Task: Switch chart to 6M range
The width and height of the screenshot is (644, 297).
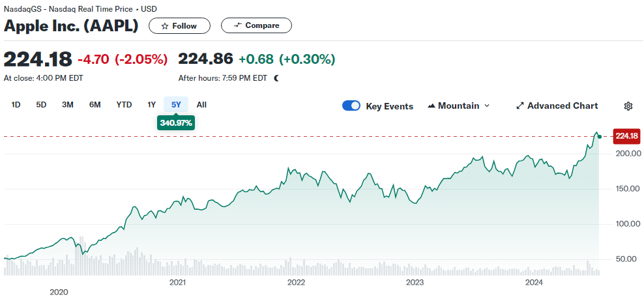Action: [95, 105]
